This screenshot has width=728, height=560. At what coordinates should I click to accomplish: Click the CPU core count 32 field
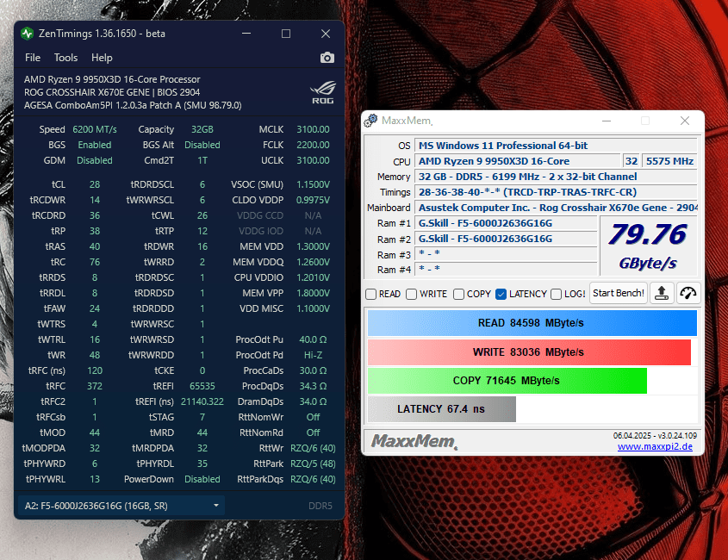click(x=632, y=161)
